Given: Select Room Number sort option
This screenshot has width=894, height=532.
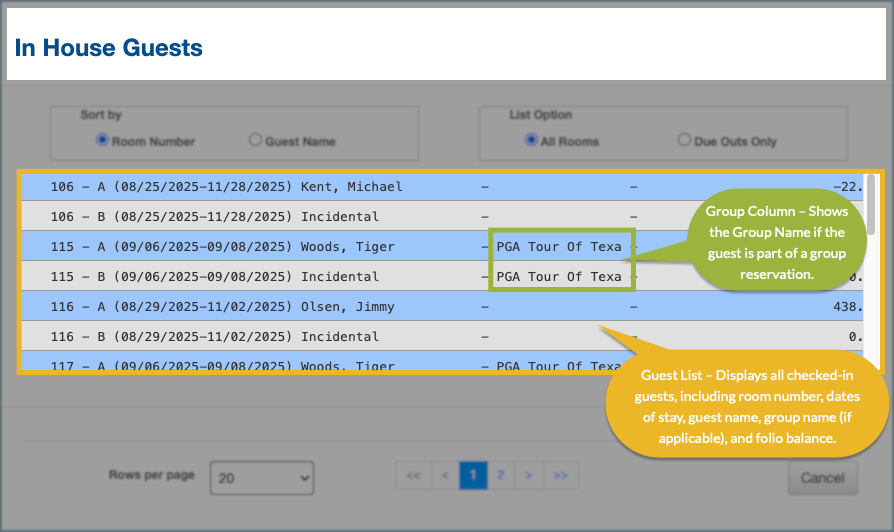Looking at the screenshot, I should [102, 141].
